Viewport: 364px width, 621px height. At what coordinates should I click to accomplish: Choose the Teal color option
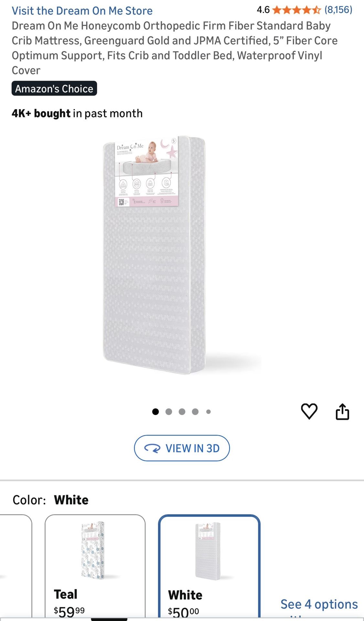pyautogui.click(x=95, y=566)
